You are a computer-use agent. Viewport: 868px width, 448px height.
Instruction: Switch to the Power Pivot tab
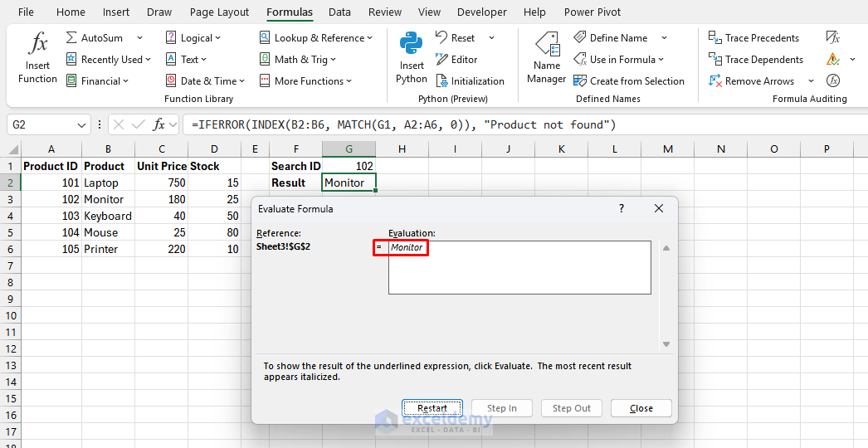click(x=592, y=12)
